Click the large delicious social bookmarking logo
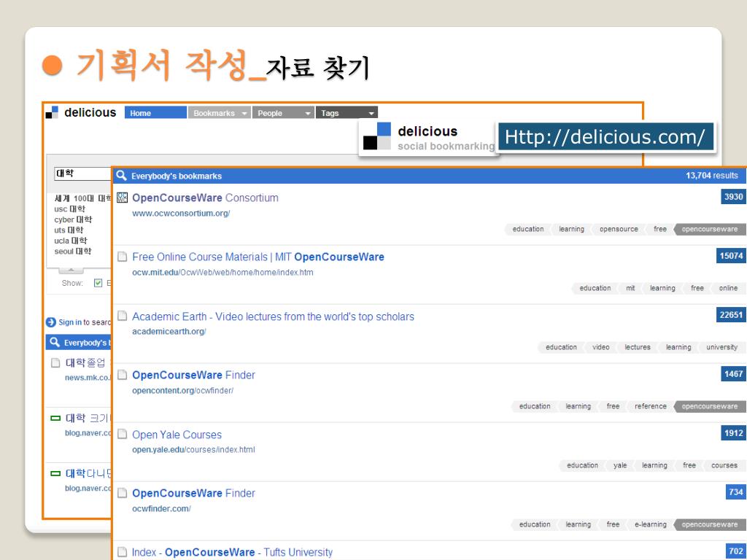This screenshot has height=560, width=747. click(x=377, y=136)
